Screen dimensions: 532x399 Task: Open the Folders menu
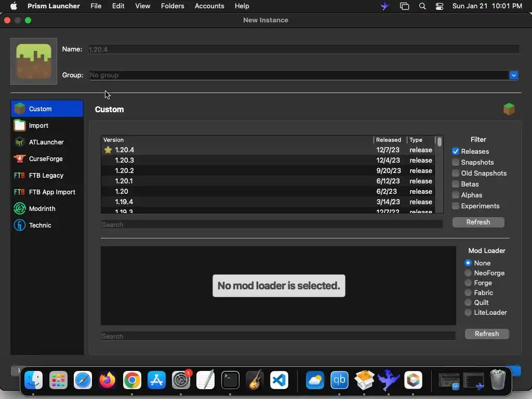[x=172, y=6]
